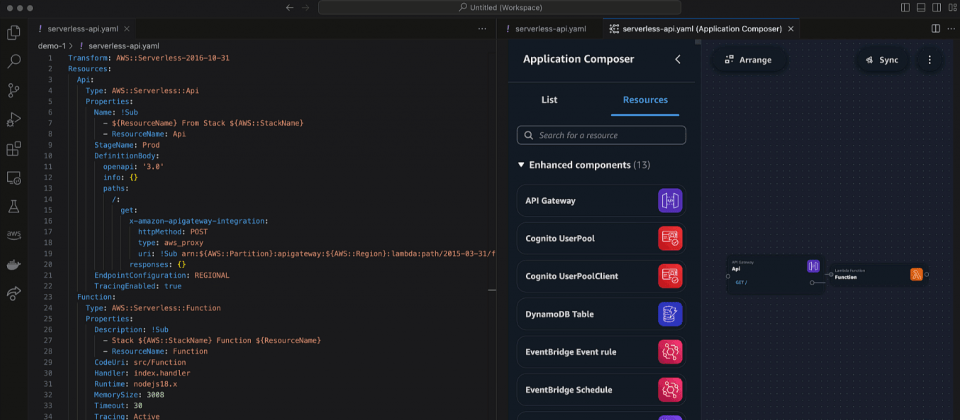Select the Lambda Function node on canvas
This screenshot has height=420, width=960.
[x=878, y=274]
